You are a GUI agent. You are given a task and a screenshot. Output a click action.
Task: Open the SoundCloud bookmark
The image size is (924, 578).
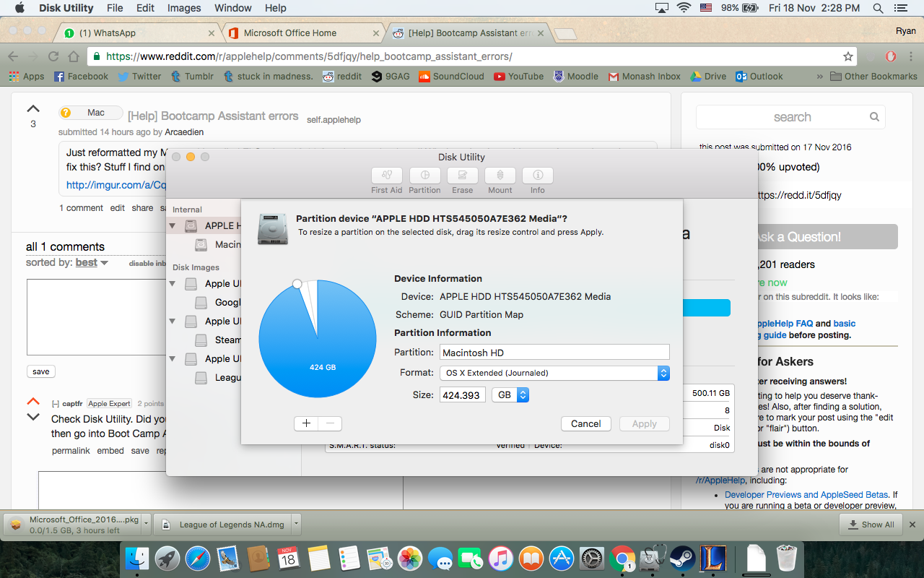pyautogui.click(x=453, y=76)
